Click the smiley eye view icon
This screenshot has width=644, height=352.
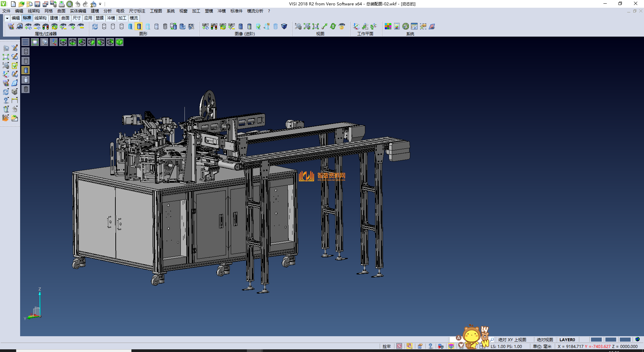(x=342, y=27)
